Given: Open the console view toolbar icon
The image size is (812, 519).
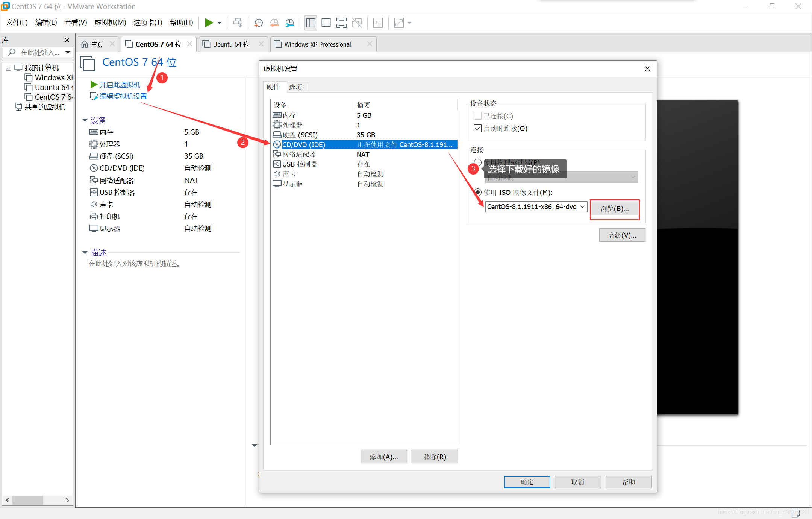Looking at the screenshot, I should click(378, 23).
